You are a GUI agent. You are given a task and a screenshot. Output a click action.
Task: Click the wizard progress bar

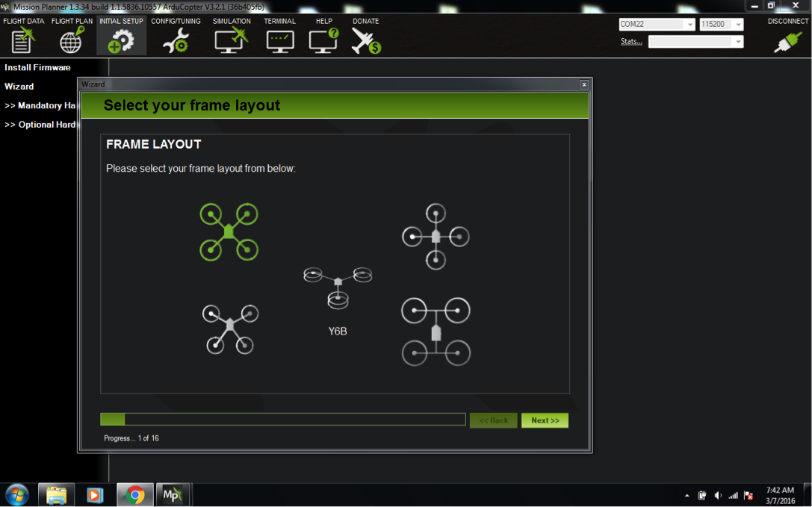283,420
